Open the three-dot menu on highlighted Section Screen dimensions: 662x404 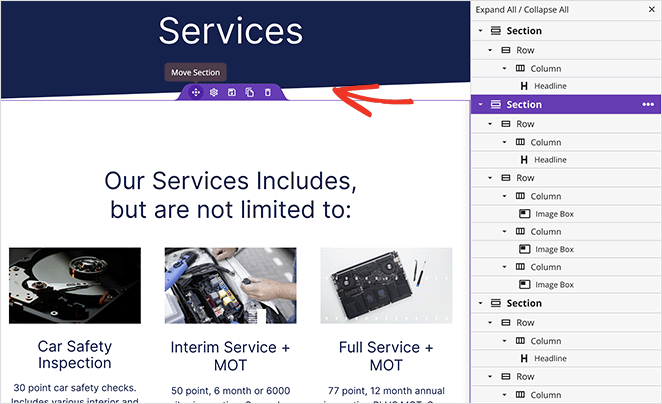[x=648, y=104]
